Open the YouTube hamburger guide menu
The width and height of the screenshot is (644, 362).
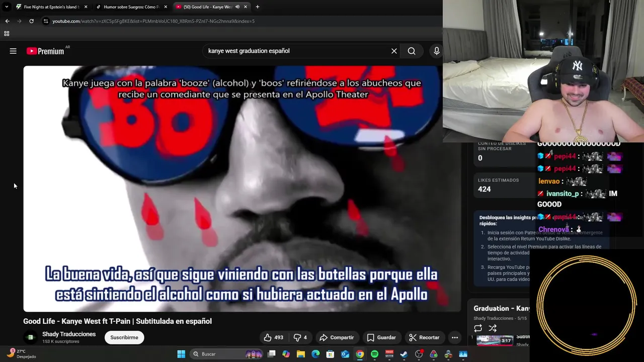point(13,51)
